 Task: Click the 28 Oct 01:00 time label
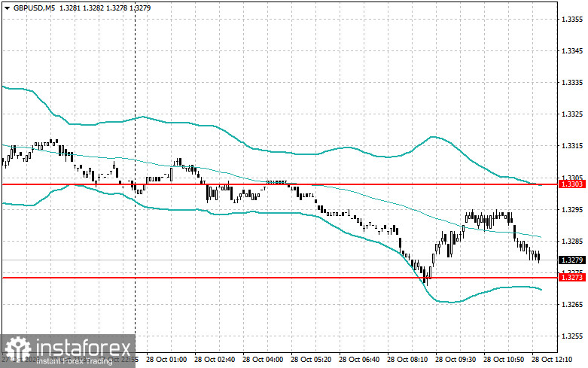[166, 360]
